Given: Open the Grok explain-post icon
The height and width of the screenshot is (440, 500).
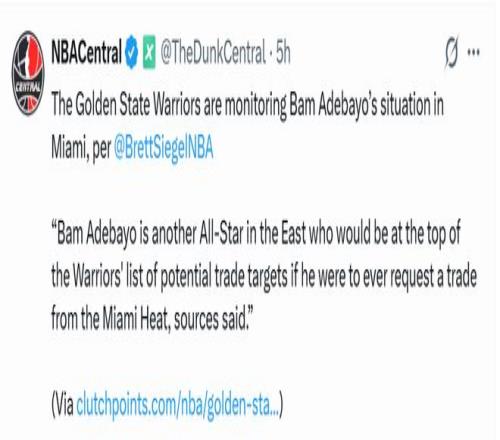Looking at the screenshot, I should 452,52.
